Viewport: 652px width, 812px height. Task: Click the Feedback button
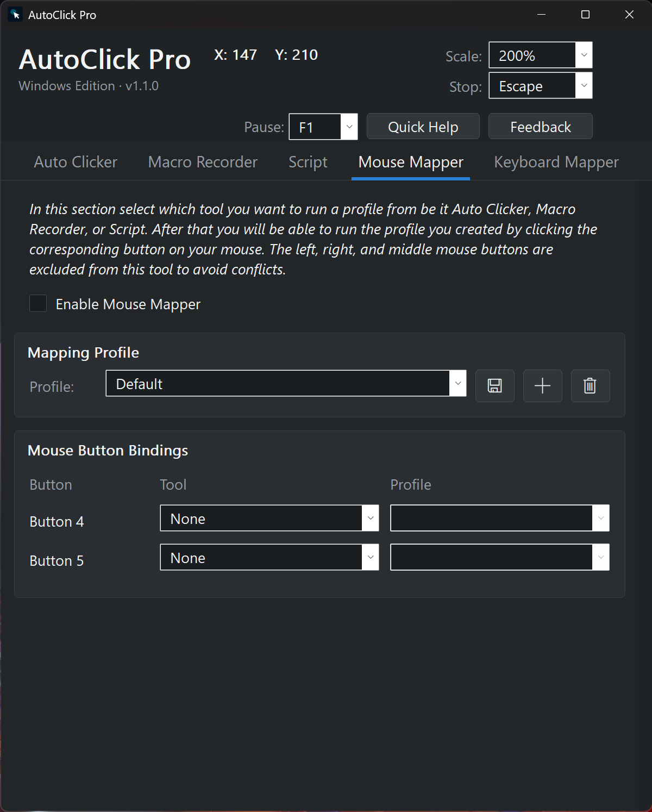pos(541,127)
